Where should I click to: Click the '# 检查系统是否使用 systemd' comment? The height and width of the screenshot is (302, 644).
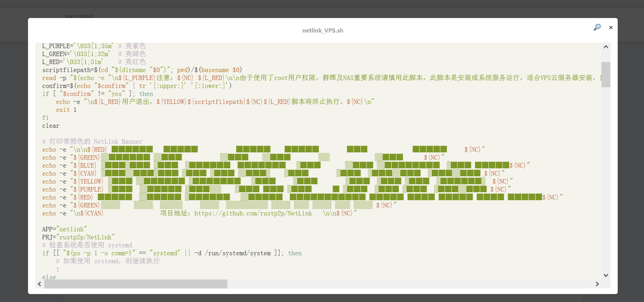(x=87, y=245)
